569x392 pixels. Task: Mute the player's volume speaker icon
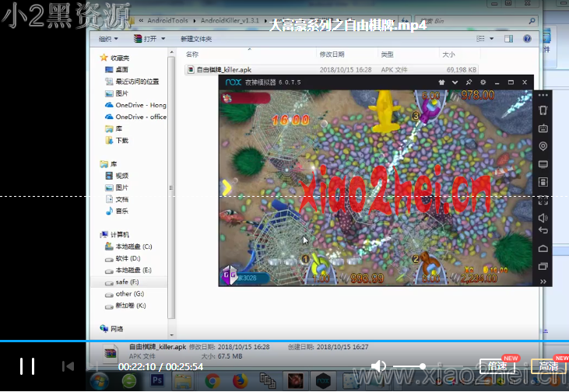(378, 366)
